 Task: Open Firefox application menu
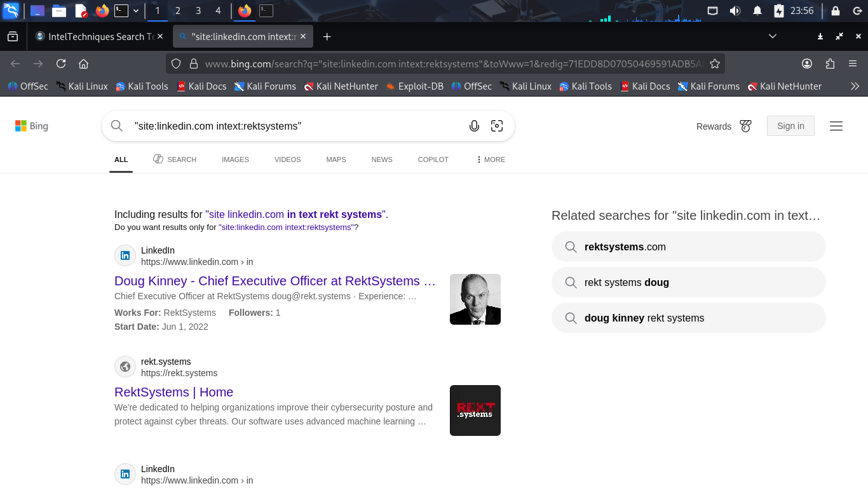(x=853, y=64)
